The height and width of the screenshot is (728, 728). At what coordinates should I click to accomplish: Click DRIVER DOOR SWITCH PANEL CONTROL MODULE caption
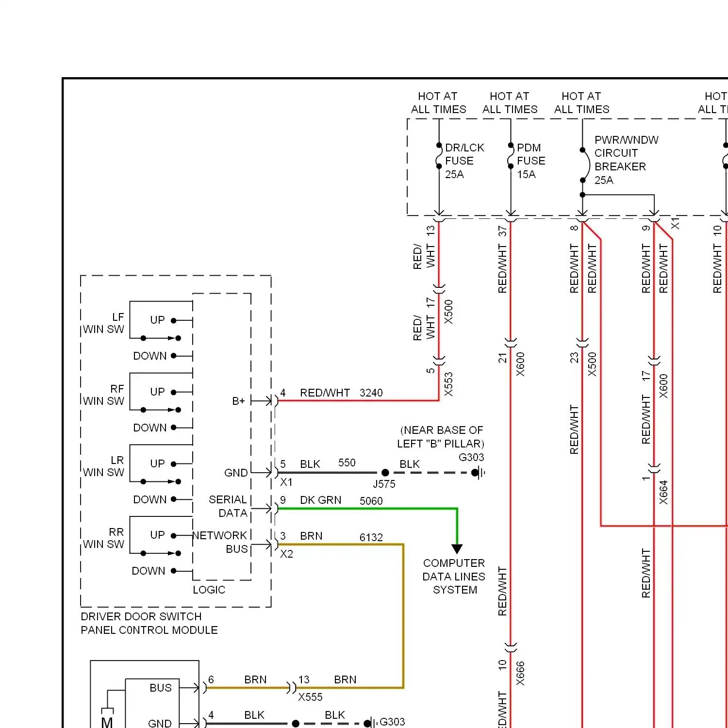149,623
